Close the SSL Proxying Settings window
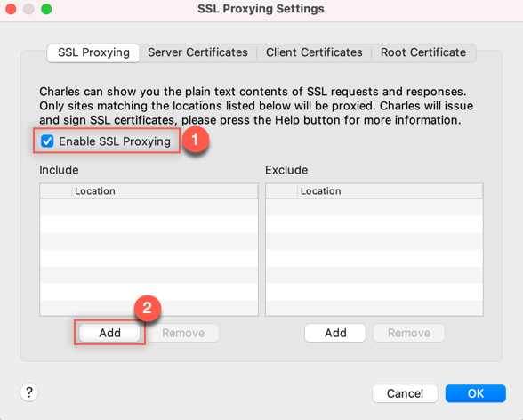Screen dimensions: 523x420 [x=11, y=9]
